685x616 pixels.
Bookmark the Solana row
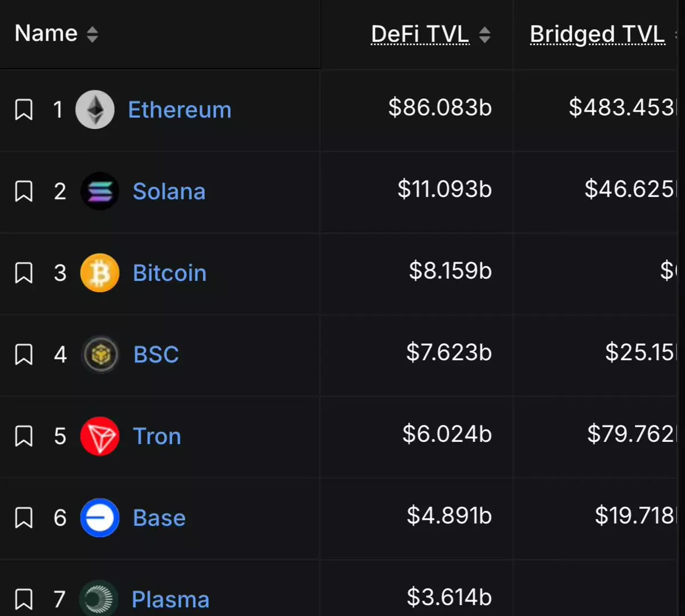(23, 191)
